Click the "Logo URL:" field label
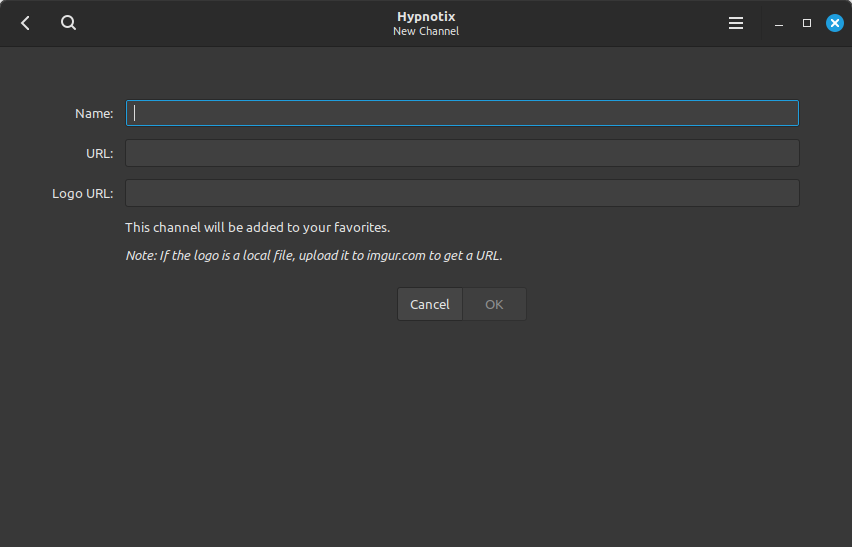 click(83, 194)
